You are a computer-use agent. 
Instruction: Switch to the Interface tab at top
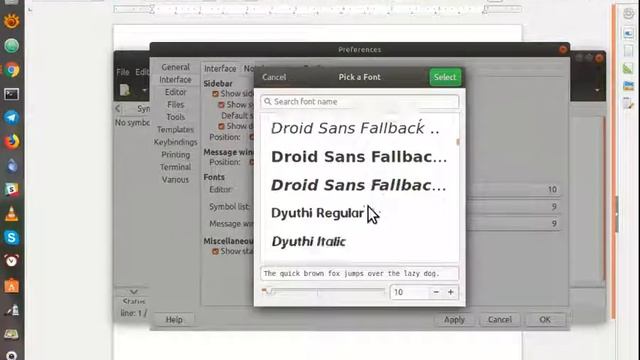pyautogui.click(x=220, y=69)
